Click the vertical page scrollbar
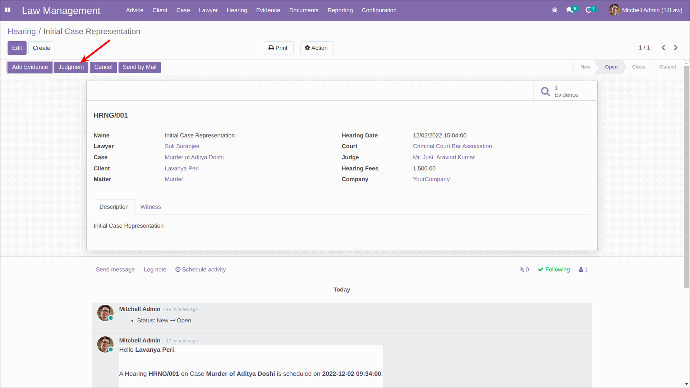The height and width of the screenshot is (388, 690). pyautogui.click(x=686, y=176)
